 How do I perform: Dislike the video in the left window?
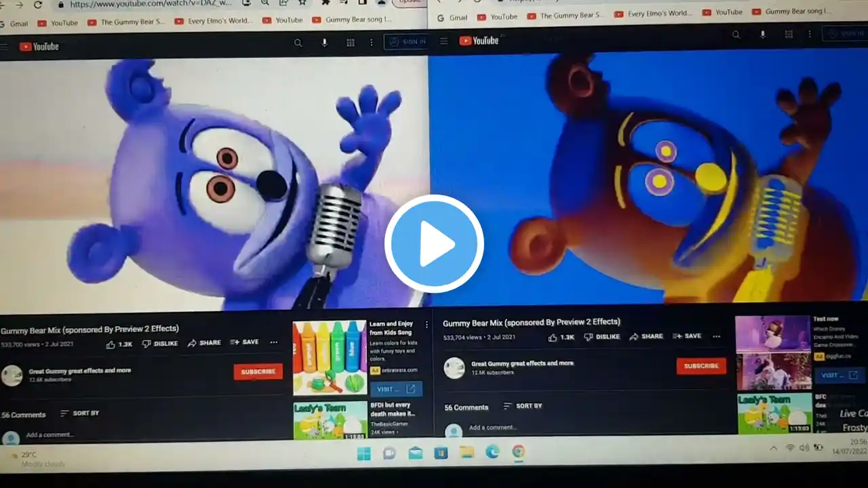tap(160, 344)
